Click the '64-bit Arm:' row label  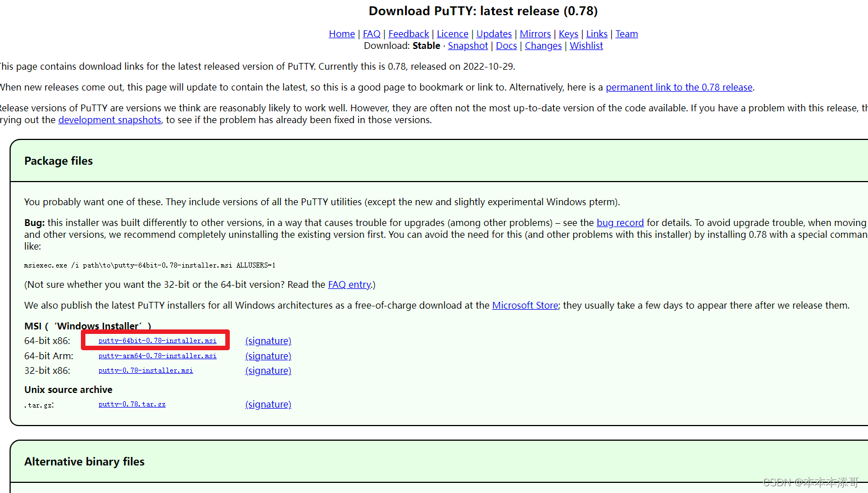tap(48, 356)
